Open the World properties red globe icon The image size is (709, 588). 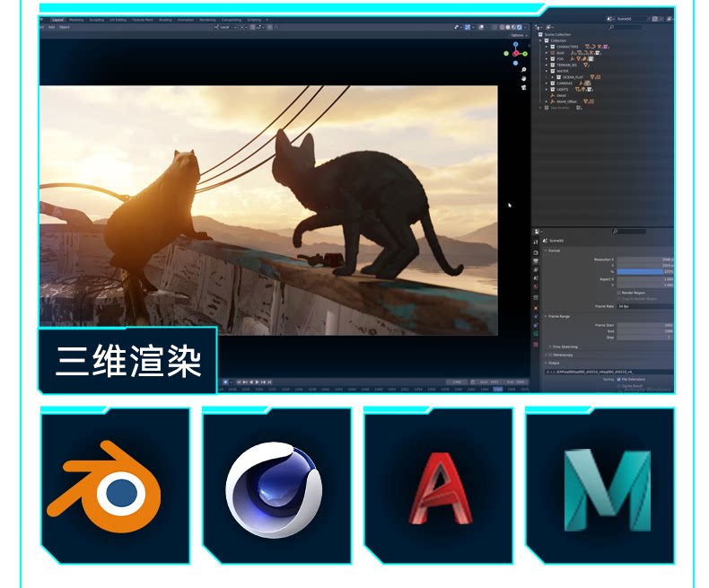(x=536, y=286)
